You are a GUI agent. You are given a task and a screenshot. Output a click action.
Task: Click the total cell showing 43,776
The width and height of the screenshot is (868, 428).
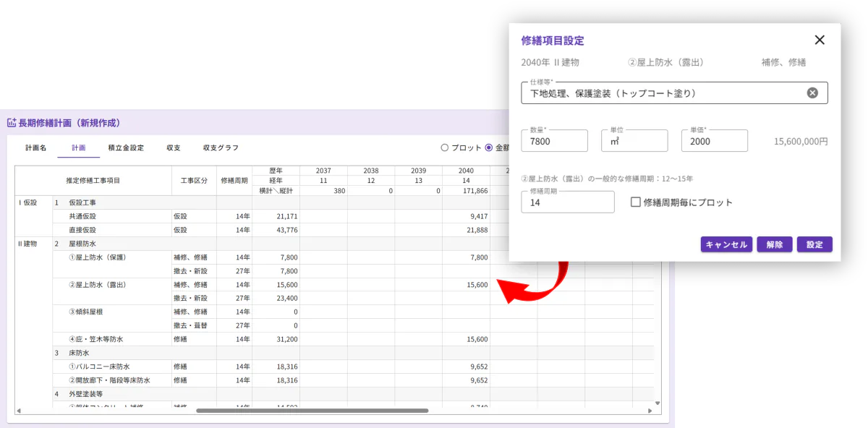(x=276, y=230)
